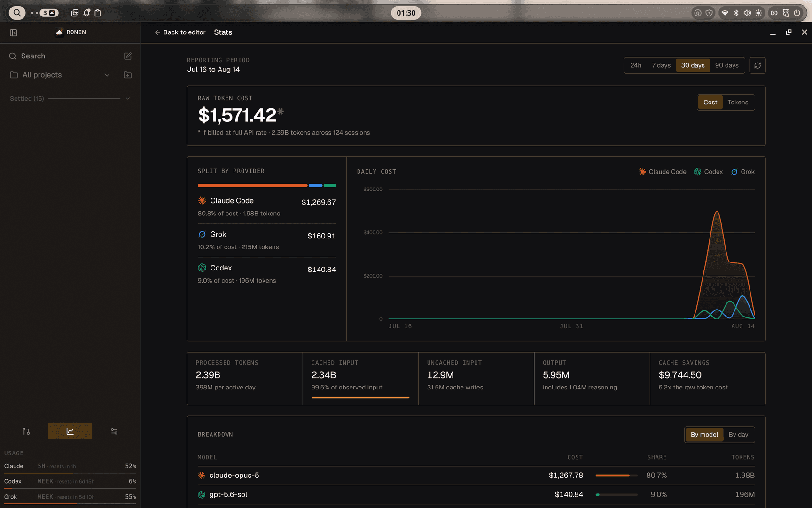Click the 5.95M output value
The width and height of the screenshot is (812, 508).
(x=556, y=375)
